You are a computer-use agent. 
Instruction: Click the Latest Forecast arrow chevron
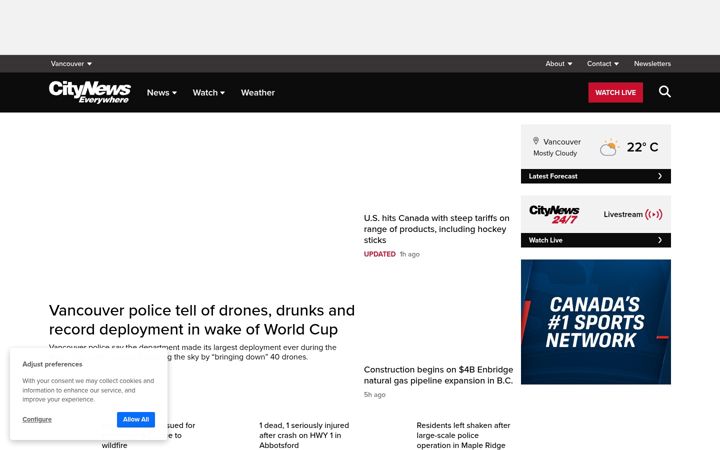tap(660, 176)
